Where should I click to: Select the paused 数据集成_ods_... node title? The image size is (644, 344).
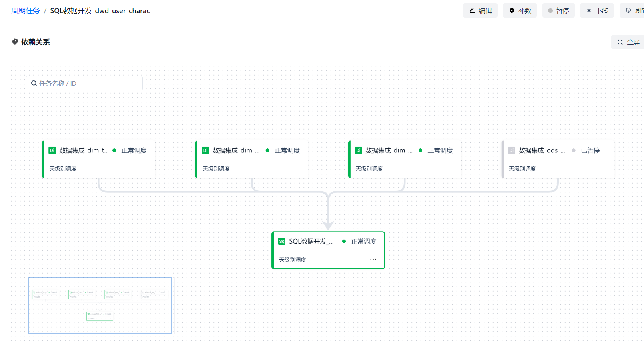[542, 150]
